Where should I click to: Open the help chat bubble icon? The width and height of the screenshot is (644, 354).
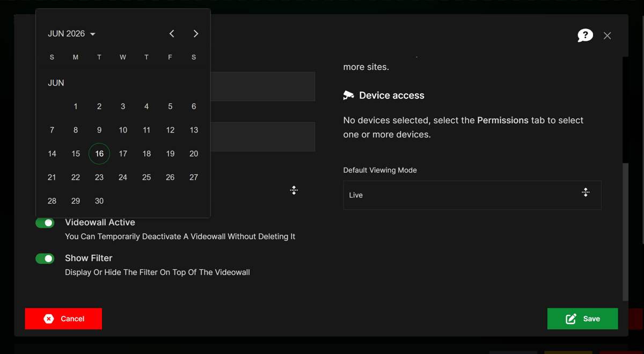click(x=585, y=35)
